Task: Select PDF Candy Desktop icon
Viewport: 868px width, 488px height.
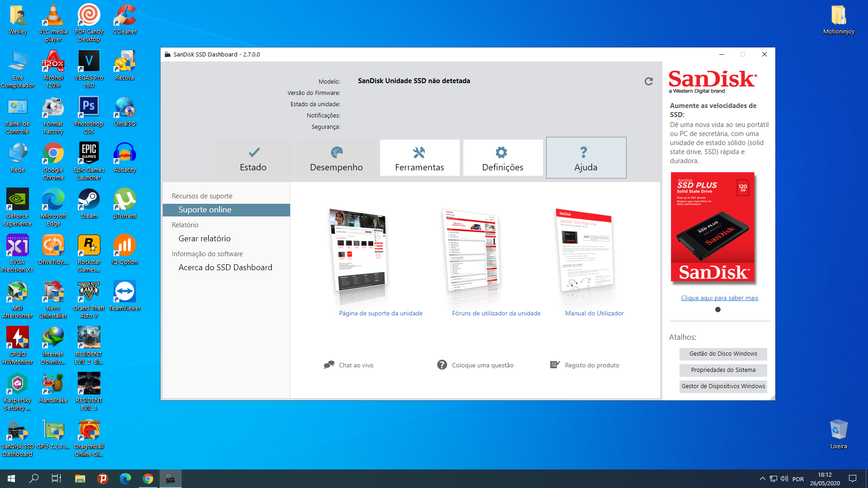Action: tap(89, 23)
